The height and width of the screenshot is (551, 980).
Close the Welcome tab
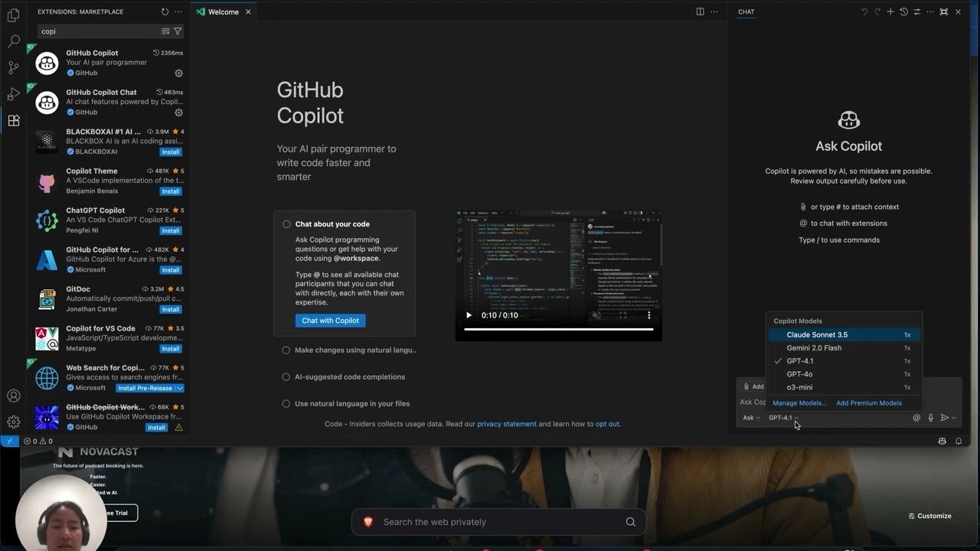pyautogui.click(x=249, y=11)
